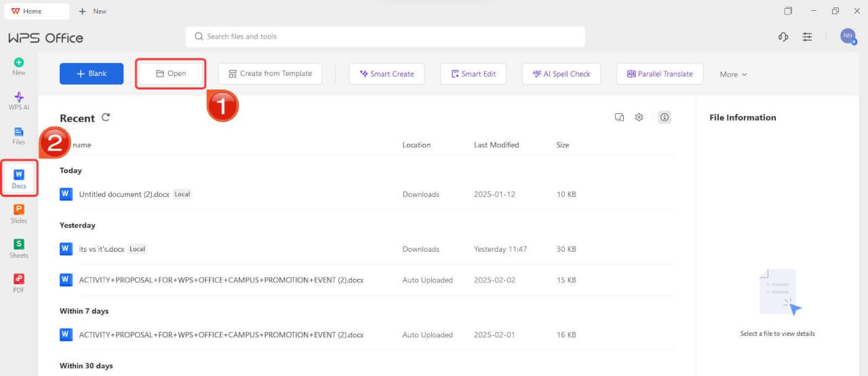Image resolution: width=868 pixels, height=376 pixels.
Task: Click the Files sidebar icon
Action: point(19,135)
